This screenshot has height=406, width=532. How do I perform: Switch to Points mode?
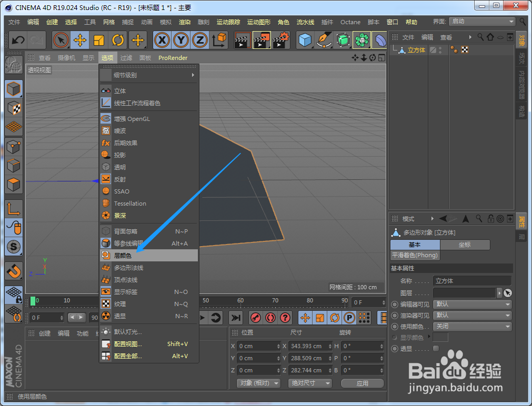(14, 147)
